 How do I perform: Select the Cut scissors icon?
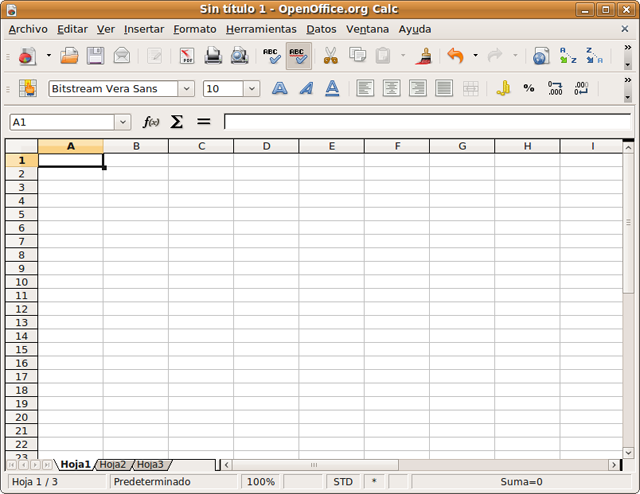click(x=330, y=56)
